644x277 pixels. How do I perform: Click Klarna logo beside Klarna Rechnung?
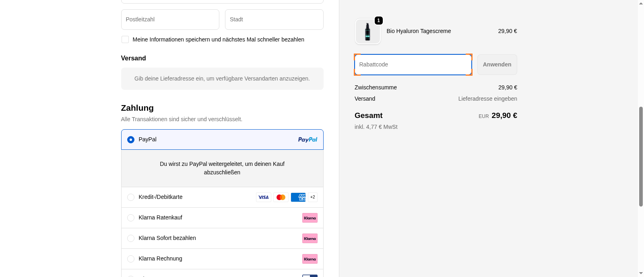pos(310,259)
